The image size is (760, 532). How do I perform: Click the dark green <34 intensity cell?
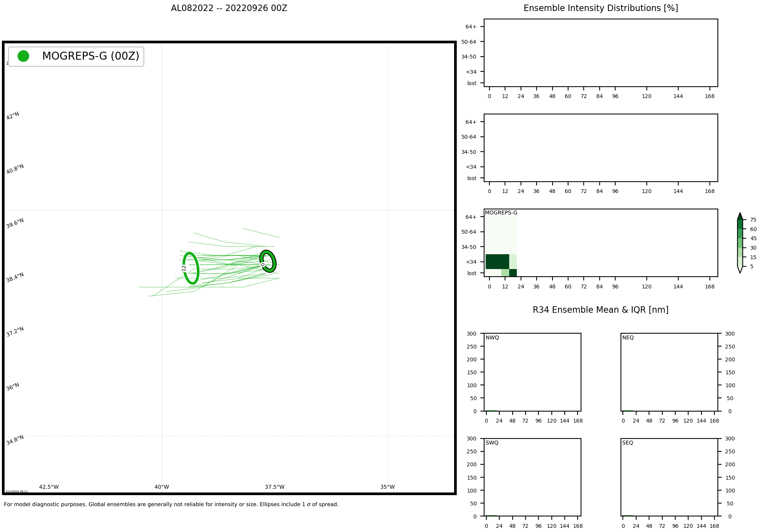(x=497, y=261)
